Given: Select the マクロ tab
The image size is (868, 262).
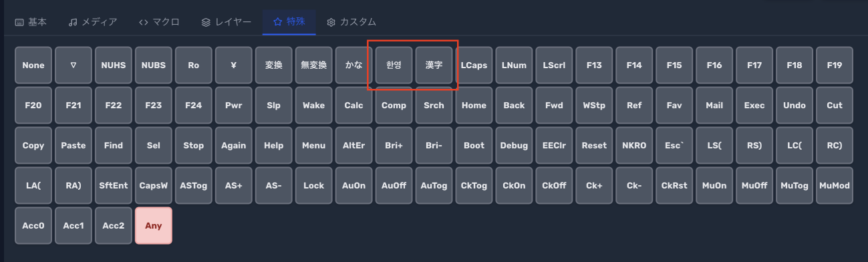Looking at the screenshot, I should click(159, 22).
